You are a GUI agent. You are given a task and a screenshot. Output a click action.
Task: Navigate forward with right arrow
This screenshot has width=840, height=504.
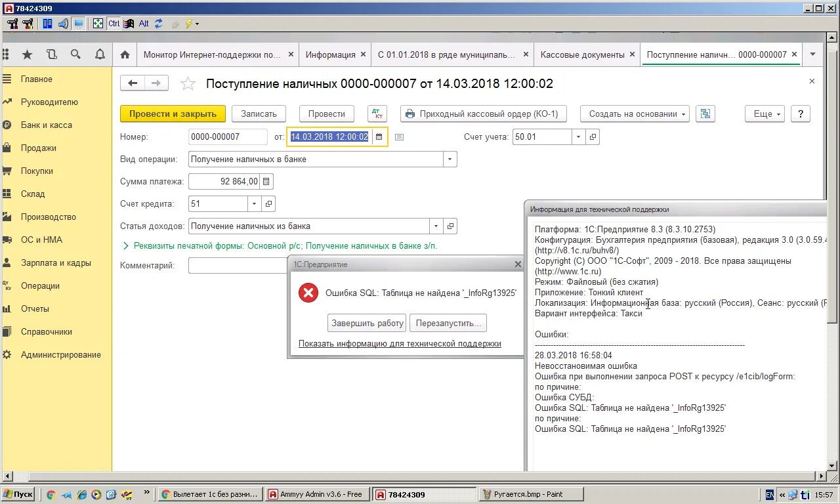coord(156,83)
